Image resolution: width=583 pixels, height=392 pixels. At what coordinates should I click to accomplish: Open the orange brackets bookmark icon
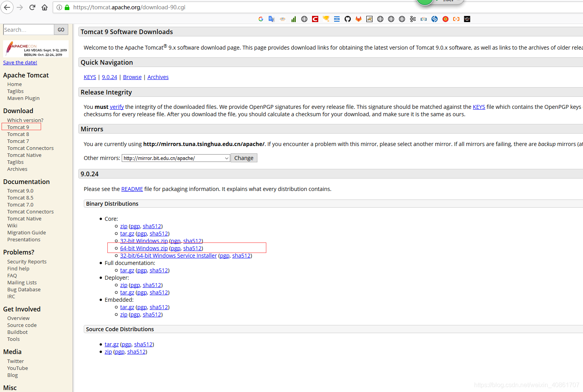[x=456, y=19]
